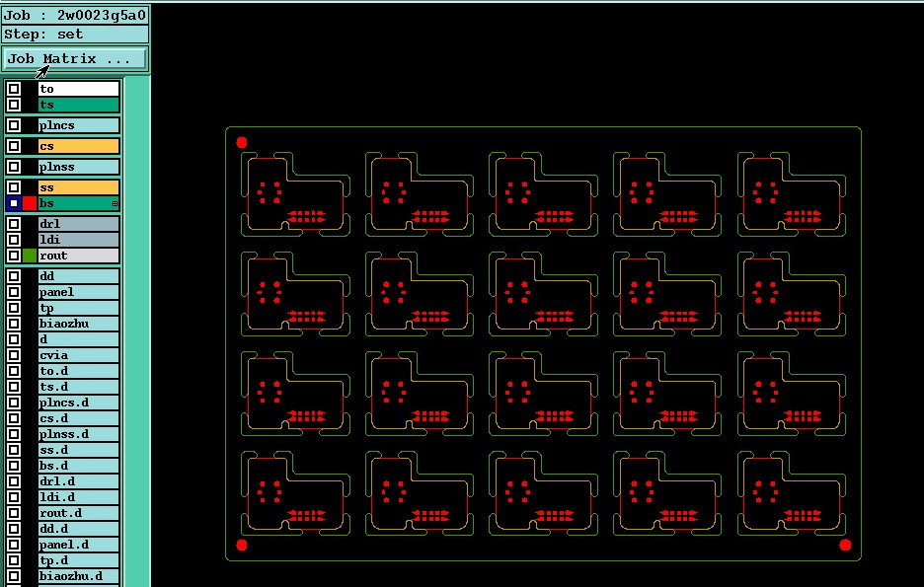This screenshot has width=924, height=587.
Task: Select the ldi.d layer name
Action: [78, 497]
